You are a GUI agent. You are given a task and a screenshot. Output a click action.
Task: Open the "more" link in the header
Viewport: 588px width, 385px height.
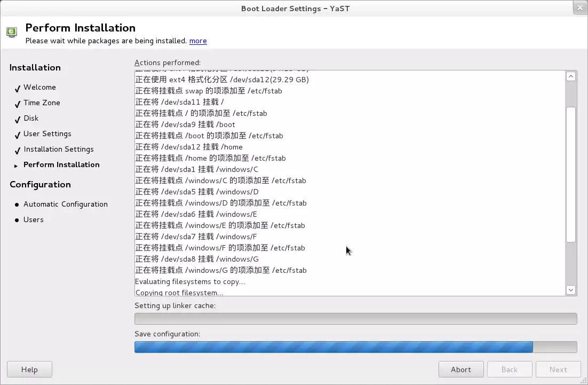pos(198,41)
